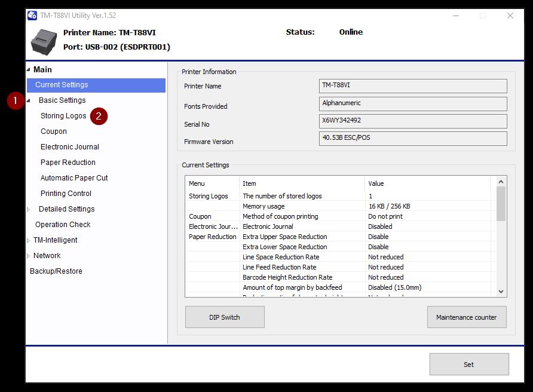Open Basic Settings item
Viewport: 533px width, 392px height.
pos(62,100)
